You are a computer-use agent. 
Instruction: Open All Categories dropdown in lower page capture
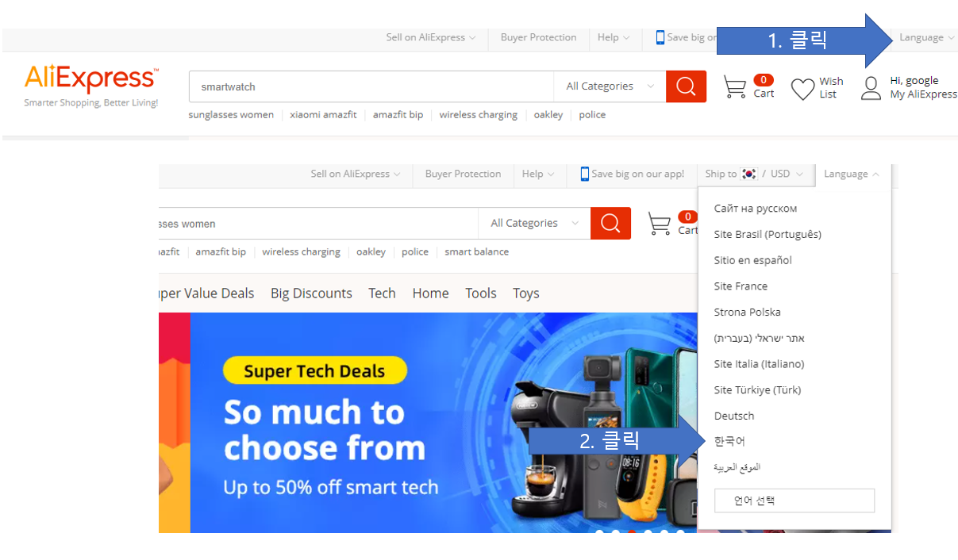pyautogui.click(x=534, y=223)
